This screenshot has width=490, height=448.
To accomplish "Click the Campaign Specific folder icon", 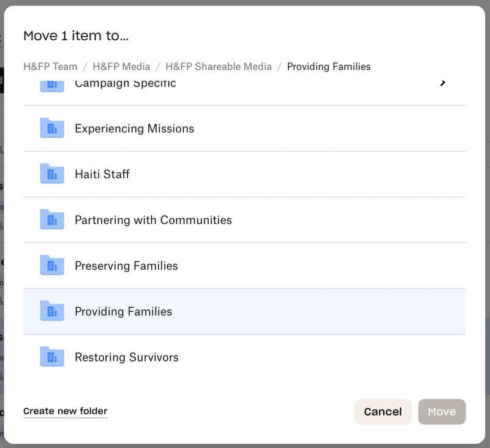I will 52,86.
